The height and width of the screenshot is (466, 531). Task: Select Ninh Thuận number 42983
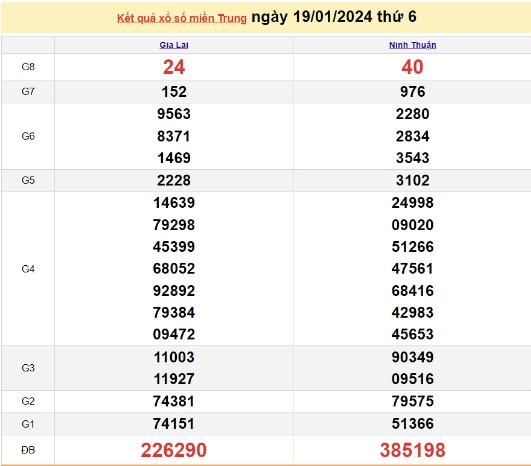[x=412, y=312]
